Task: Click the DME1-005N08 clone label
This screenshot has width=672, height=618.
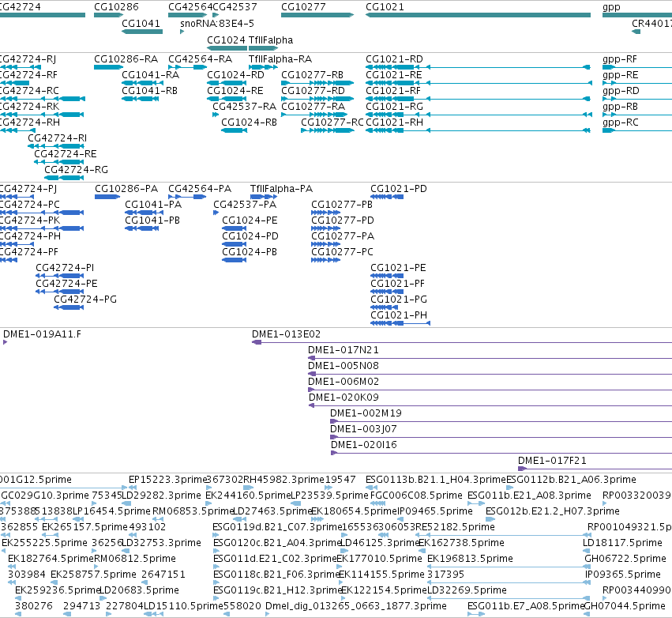Action: [x=344, y=366]
